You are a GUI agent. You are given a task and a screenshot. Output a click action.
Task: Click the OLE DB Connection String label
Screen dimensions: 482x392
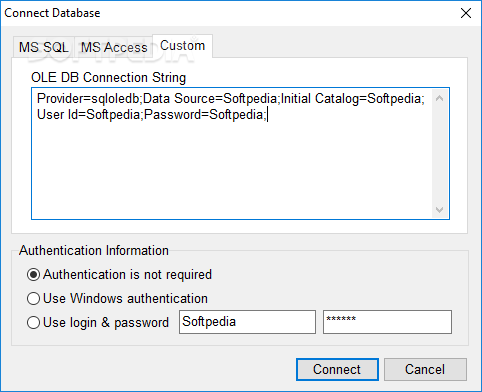(x=108, y=77)
